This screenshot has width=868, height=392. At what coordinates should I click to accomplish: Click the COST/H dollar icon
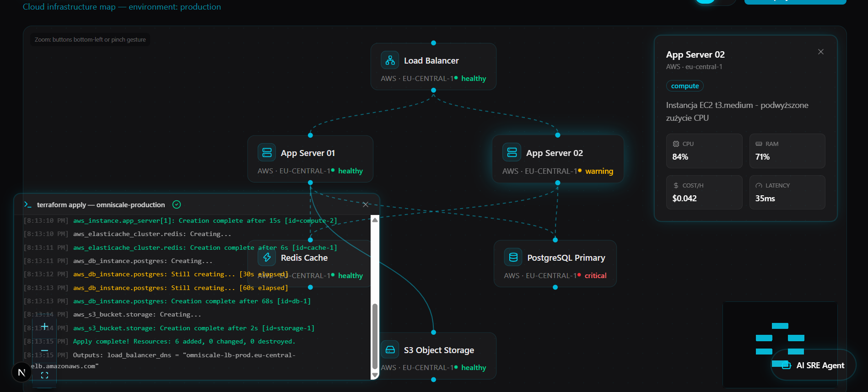click(x=676, y=185)
